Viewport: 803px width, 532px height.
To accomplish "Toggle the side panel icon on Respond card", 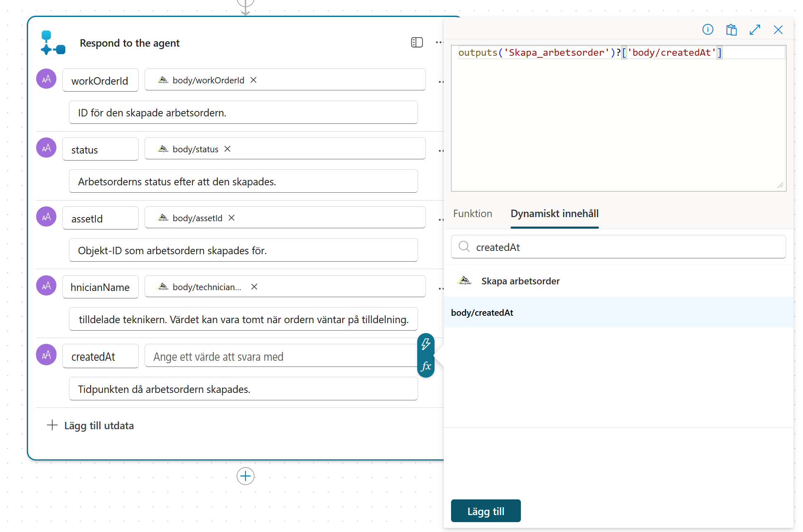I will coord(417,43).
